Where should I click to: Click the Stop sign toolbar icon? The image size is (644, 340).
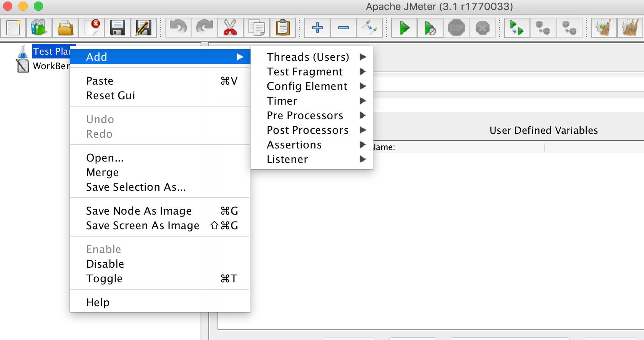click(x=456, y=28)
